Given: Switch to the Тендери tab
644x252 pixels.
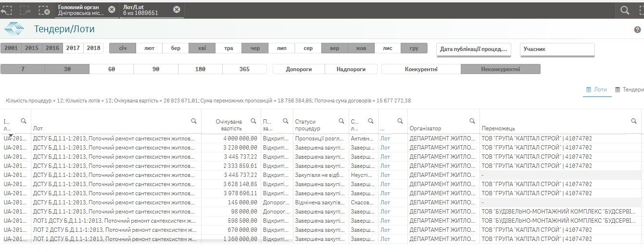Looking at the screenshot, I should 630,89.
